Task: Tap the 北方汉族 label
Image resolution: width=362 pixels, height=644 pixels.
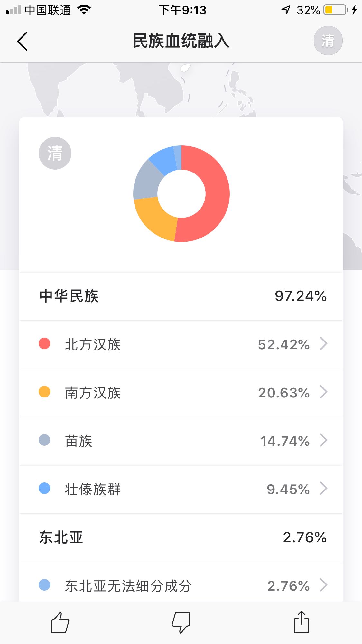Action: tap(93, 344)
